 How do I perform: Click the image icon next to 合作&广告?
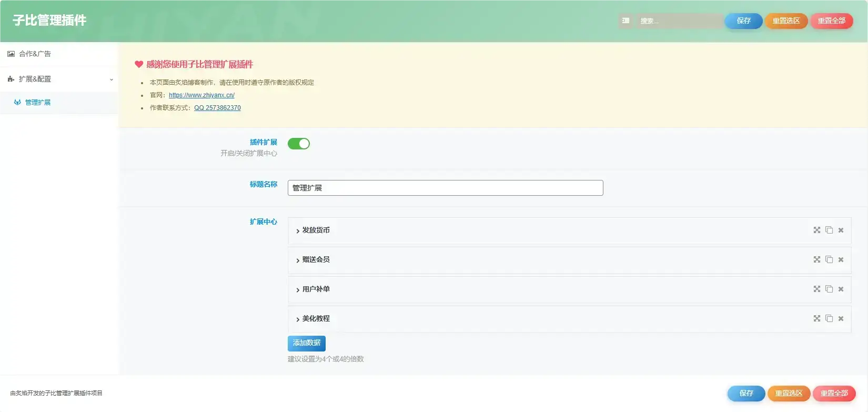click(x=11, y=54)
